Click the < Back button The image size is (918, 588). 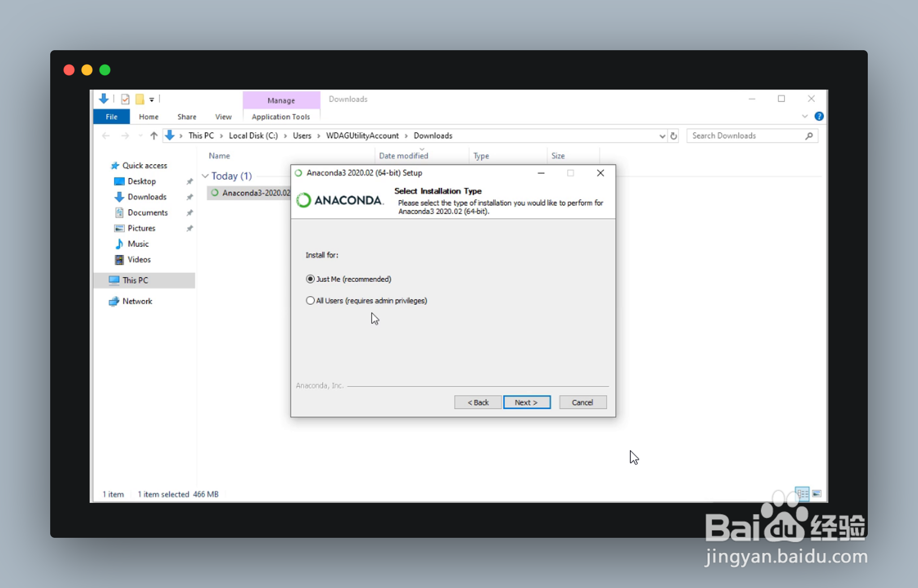[x=478, y=402]
